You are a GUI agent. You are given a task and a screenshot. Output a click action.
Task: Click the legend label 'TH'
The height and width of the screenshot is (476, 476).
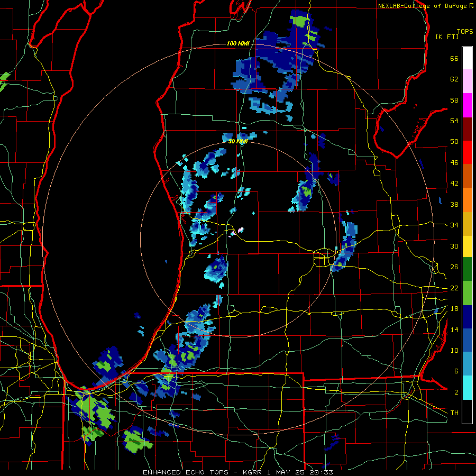point(454,413)
